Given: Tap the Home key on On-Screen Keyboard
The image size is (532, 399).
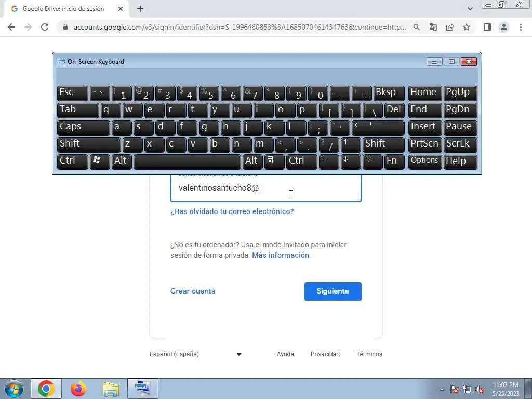Looking at the screenshot, I should [x=425, y=93].
